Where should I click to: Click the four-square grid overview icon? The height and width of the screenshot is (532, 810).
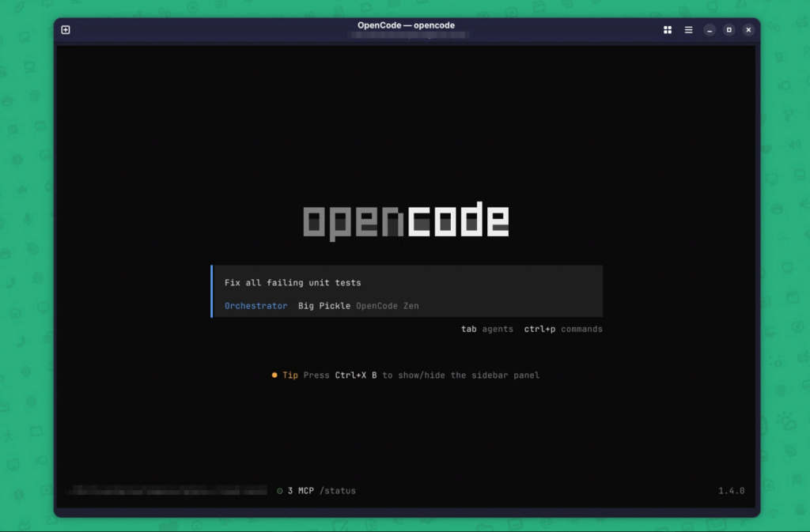pyautogui.click(x=668, y=30)
